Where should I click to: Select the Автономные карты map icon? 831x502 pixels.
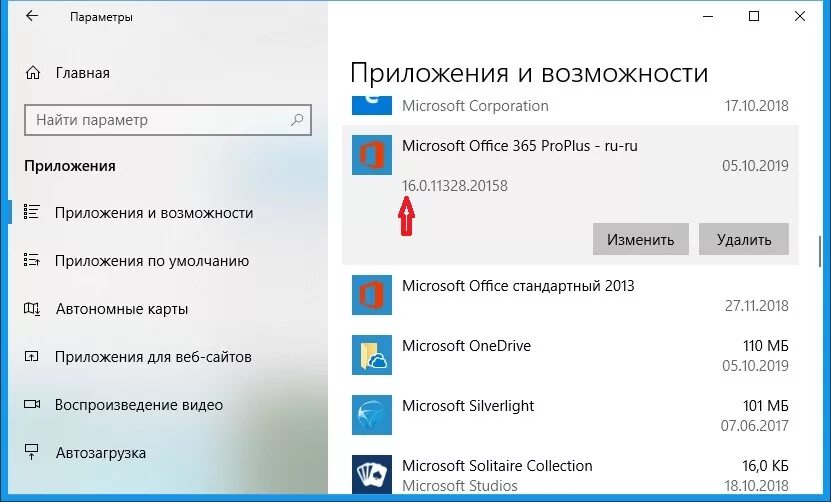(x=32, y=309)
